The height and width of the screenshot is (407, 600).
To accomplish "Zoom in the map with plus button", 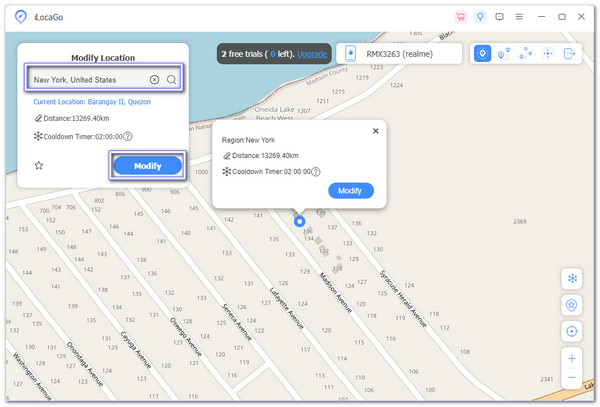I will (572, 358).
